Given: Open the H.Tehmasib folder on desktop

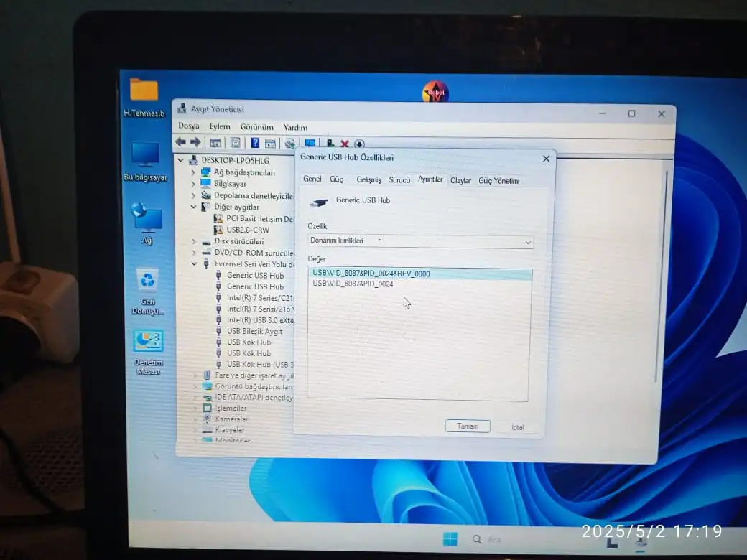Looking at the screenshot, I should 144,97.
